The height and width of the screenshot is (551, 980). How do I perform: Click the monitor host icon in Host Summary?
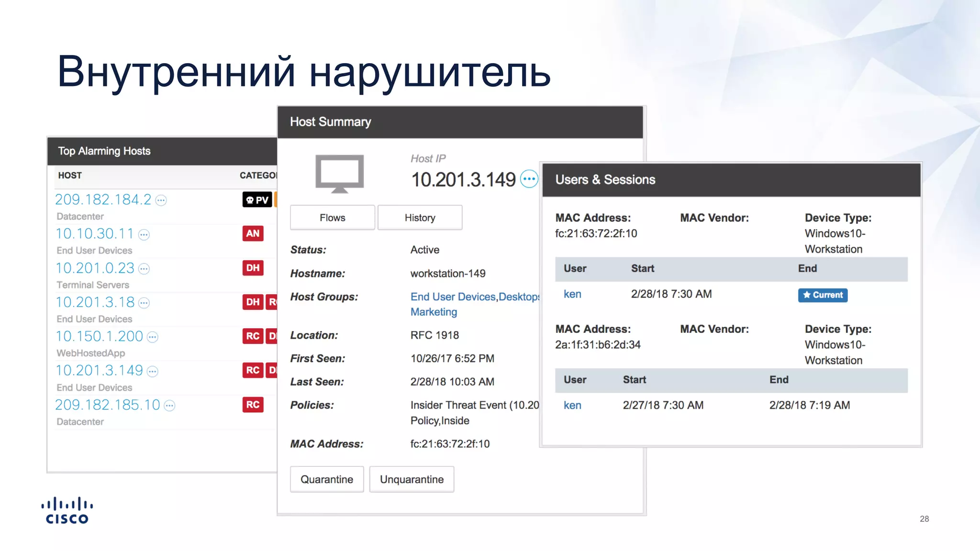[340, 174]
